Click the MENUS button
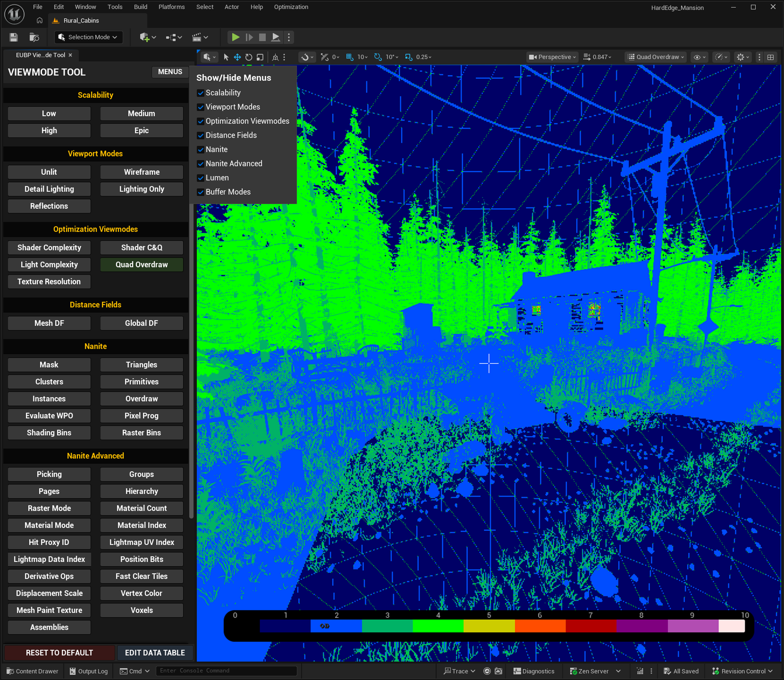The height and width of the screenshot is (680, 784). click(x=170, y=72)
